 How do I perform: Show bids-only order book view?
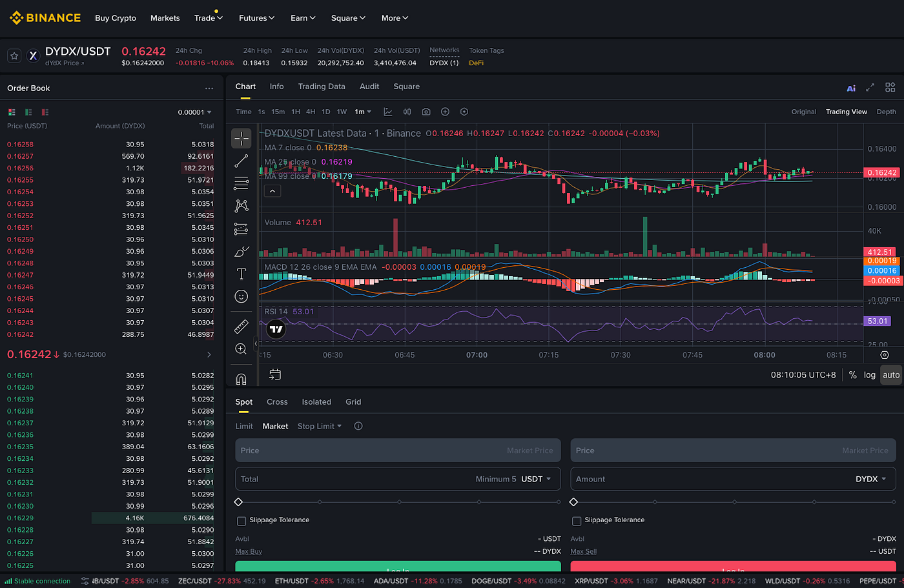[28, 112]
